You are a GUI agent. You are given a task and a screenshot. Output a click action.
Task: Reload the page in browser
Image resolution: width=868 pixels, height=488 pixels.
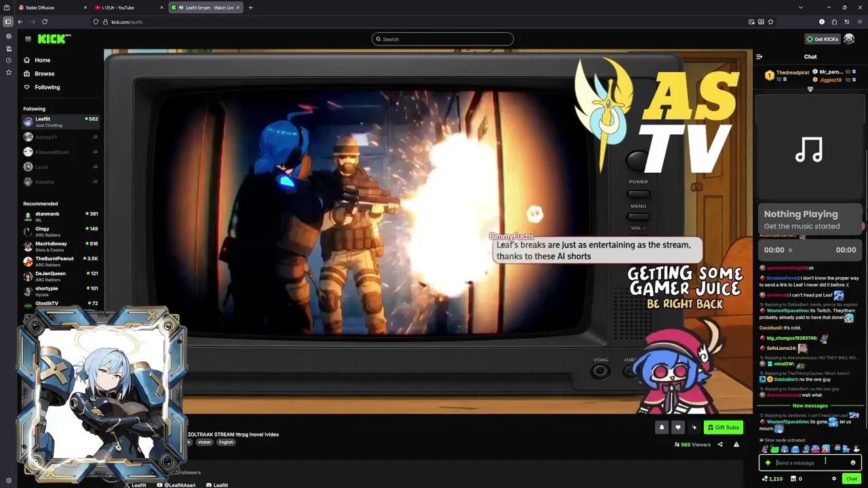coord(45,22)
